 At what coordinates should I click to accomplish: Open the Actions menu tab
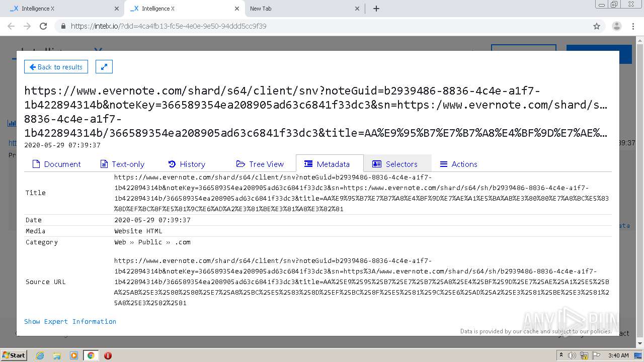[458, 164]
